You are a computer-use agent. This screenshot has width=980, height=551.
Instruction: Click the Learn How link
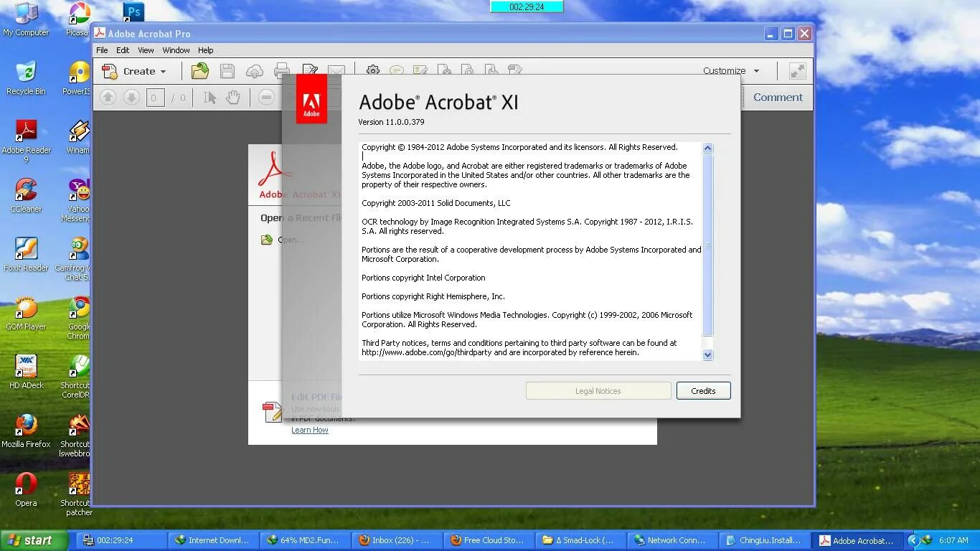[310, 430]
